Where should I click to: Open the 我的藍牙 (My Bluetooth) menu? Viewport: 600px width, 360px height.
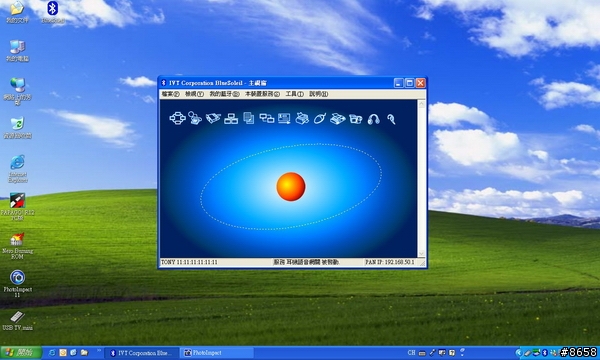click(224, 94)
